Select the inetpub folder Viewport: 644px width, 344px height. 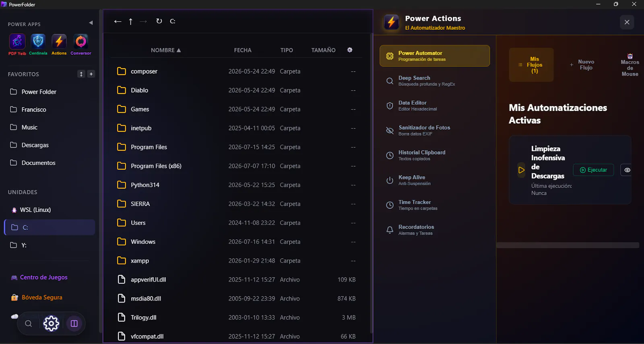(x=236, y=128)
